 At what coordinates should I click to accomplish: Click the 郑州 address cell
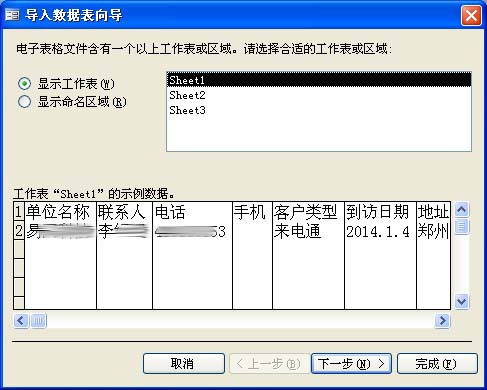pyautogui.click(x=434, y=231)
